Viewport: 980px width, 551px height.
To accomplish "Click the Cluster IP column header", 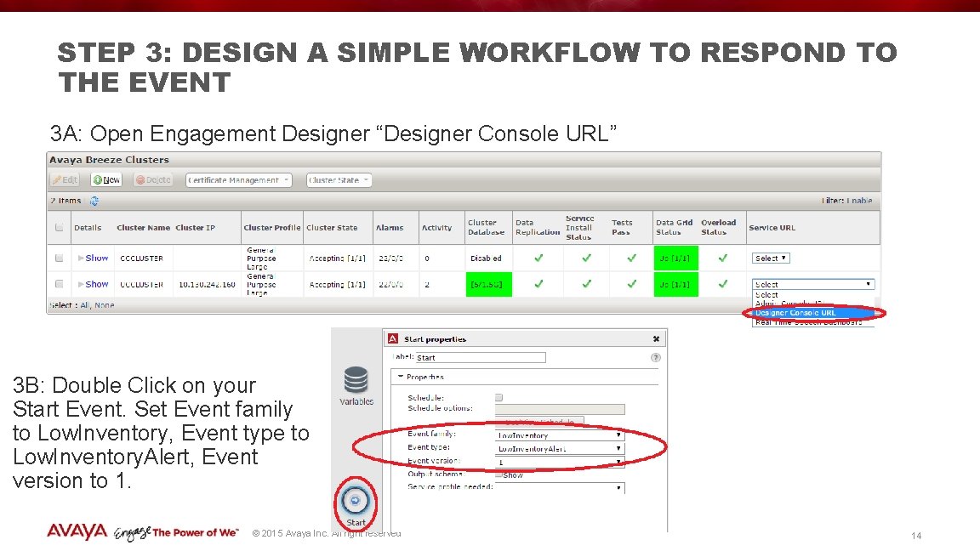I will 195,227.
